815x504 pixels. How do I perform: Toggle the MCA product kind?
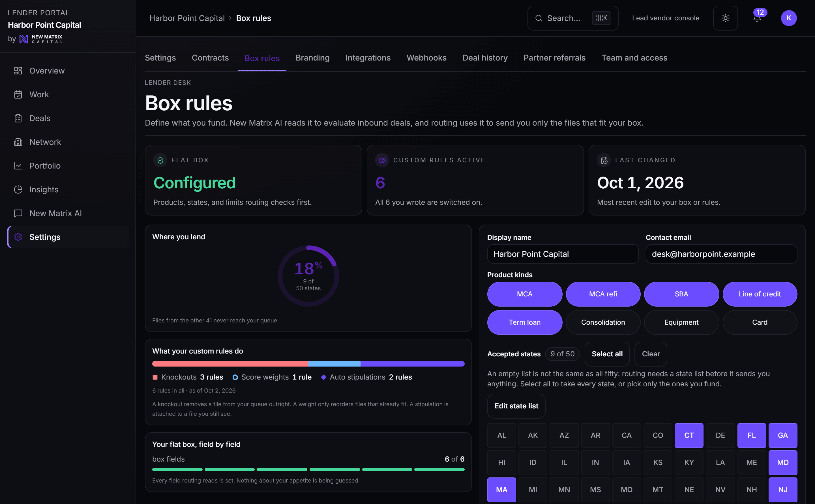click(x=525, y=294)
